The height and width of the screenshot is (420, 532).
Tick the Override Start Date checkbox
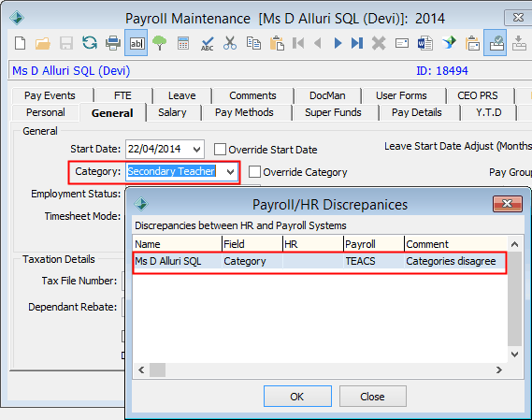tap(220, 149)
